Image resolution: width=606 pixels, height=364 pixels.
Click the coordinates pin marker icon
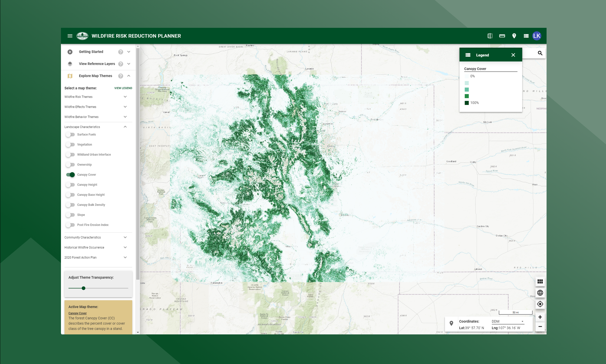(451, 323)
